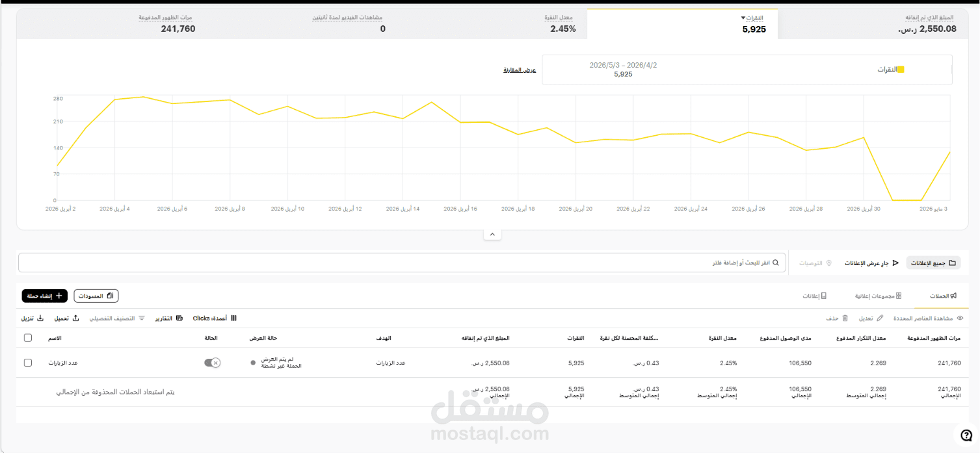Sort by 'مدى الوصول المدفوع' column header
The width and height of the screenshot is (980, 453).
coord(787,338)
